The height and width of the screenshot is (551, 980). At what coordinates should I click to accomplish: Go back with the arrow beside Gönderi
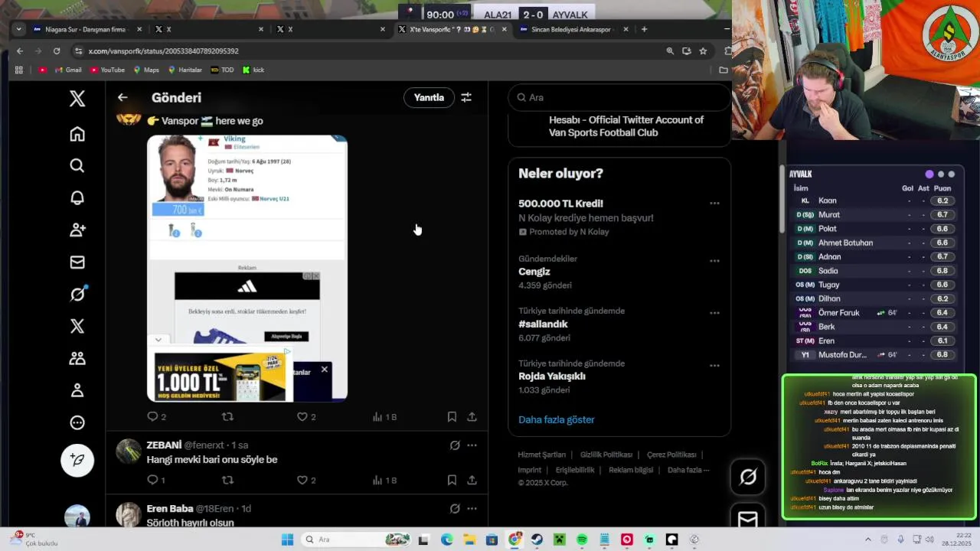(122, 97)
